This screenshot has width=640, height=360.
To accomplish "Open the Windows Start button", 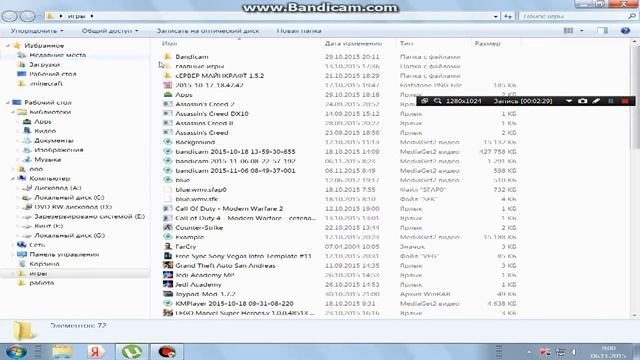I will click(x=16, y=351).
